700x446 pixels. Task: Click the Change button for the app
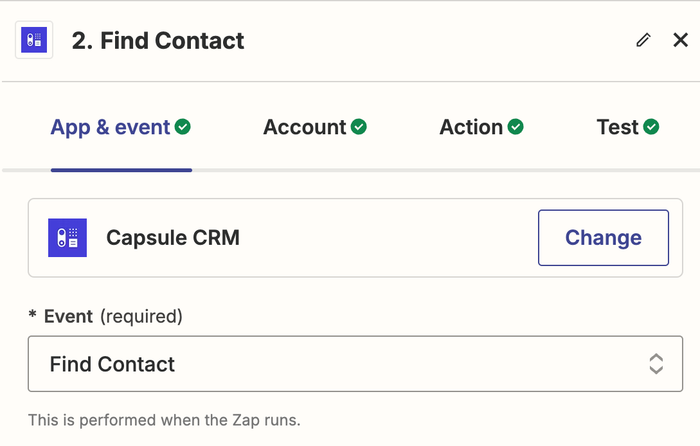click(603, 238)
